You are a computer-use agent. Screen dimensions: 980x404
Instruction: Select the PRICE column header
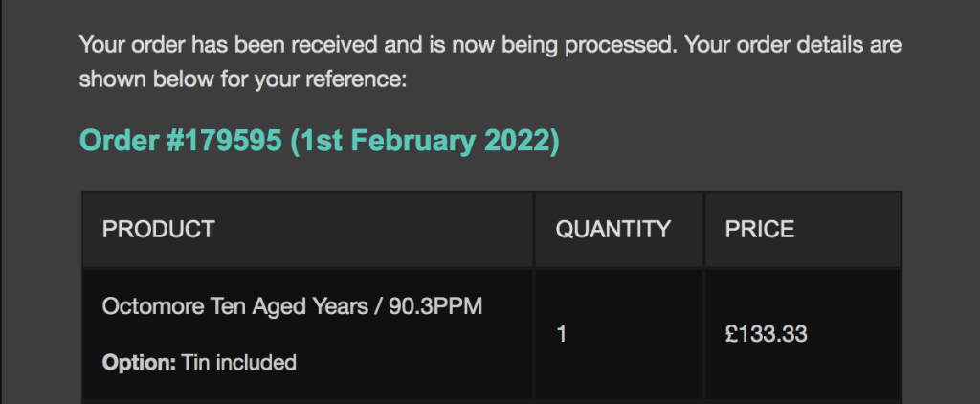point(760,230)
